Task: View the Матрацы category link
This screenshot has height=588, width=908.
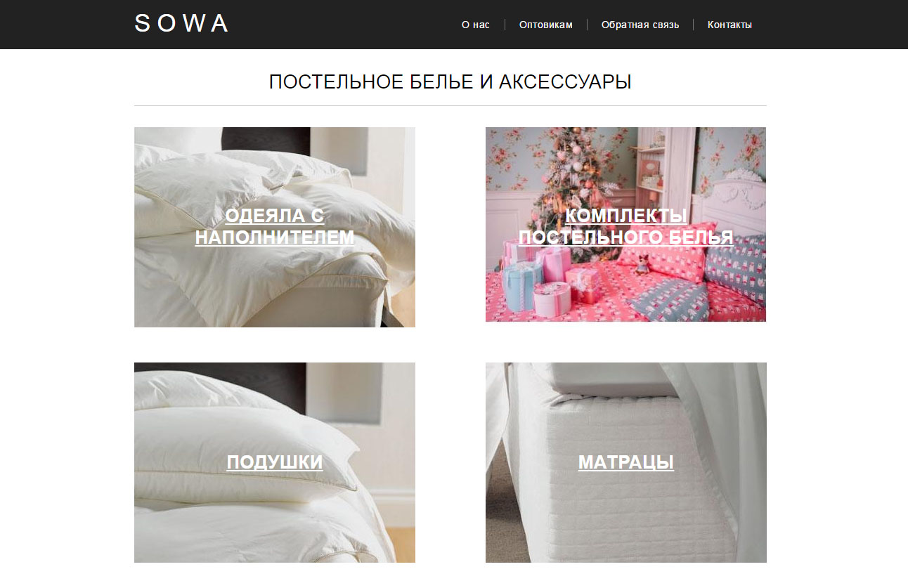Action: click(x=625, y=462)
